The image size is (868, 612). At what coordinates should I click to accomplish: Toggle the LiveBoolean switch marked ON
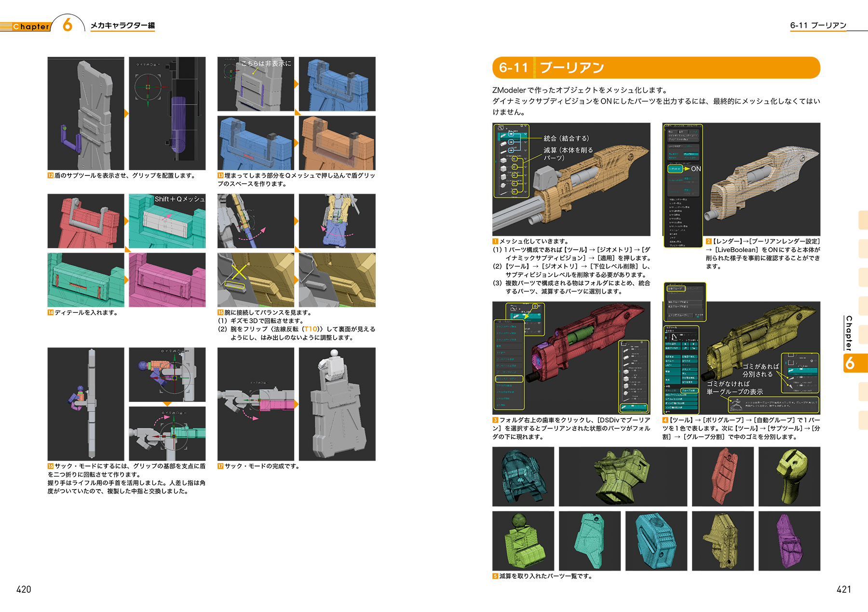675,169
